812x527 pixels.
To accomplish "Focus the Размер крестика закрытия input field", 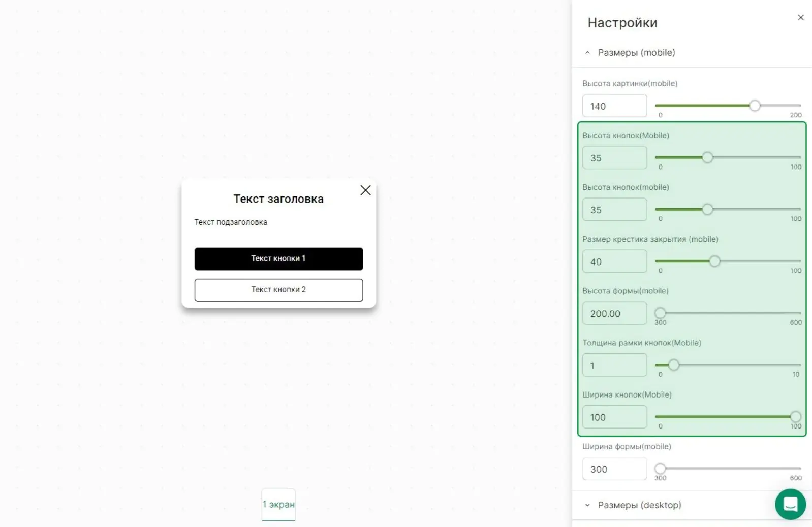I will tap(614, 262).
